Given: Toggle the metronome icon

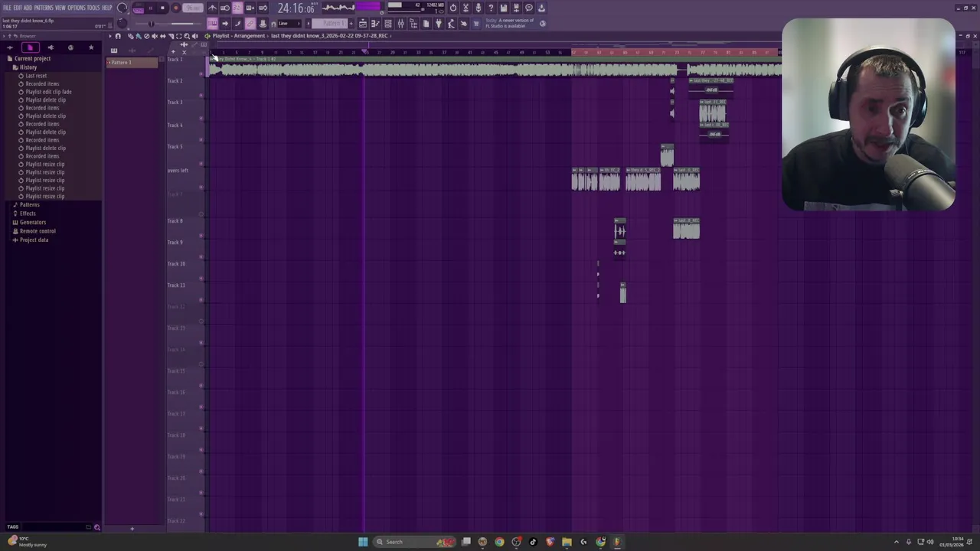Looking at the screenshot, I should 212,8.
